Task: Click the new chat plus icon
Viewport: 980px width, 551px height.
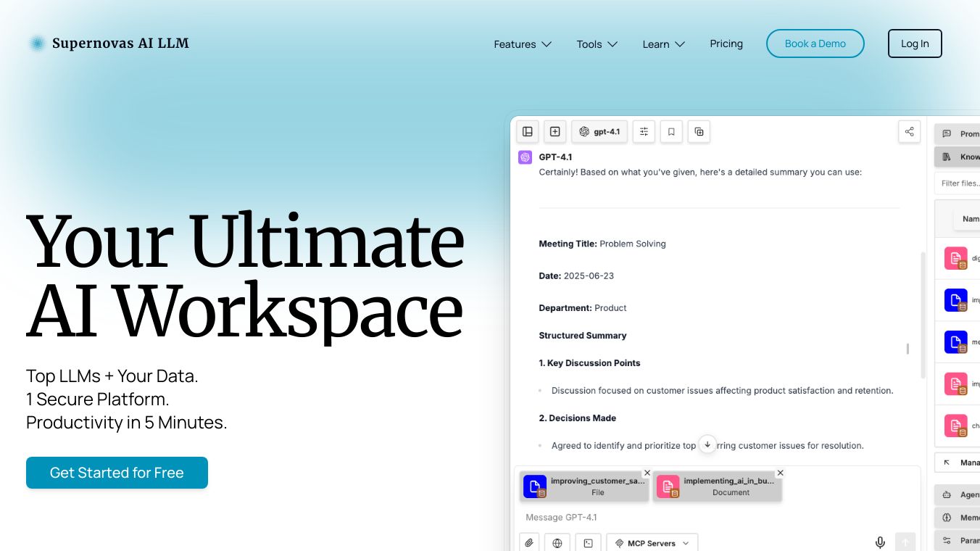Action: (x=555, y=131)
